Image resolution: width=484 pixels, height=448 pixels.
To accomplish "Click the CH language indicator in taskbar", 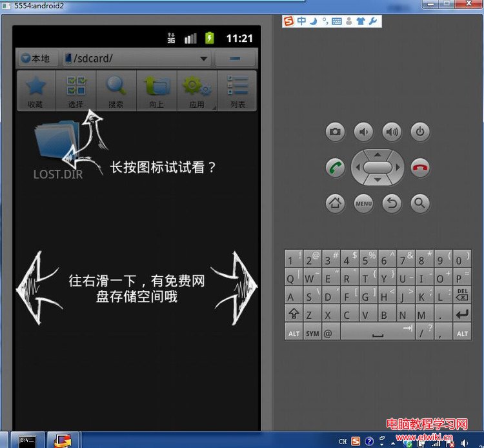I will (343, 442).
